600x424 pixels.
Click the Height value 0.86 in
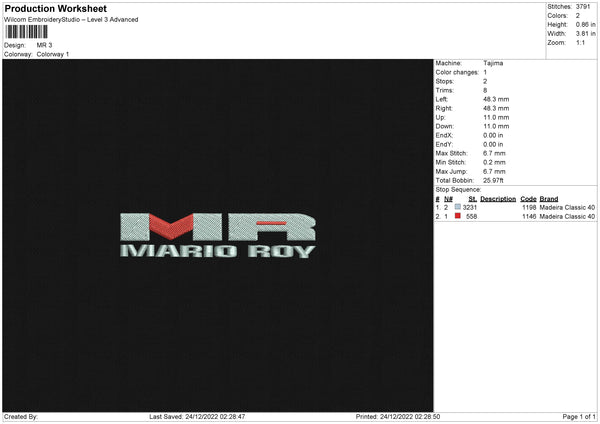[585, 24]
